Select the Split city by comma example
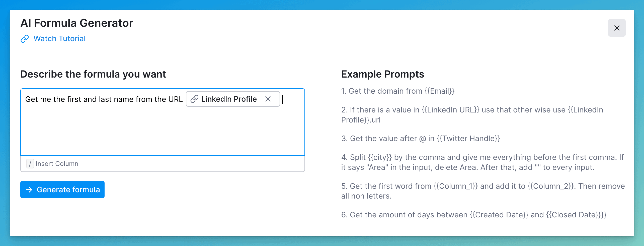The width and height of the screenshot is (644, 246). tap(482, 162)
